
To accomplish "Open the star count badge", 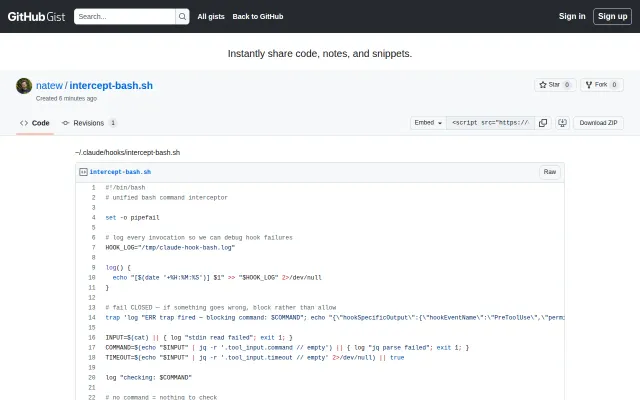I will [x=567, y=84].
